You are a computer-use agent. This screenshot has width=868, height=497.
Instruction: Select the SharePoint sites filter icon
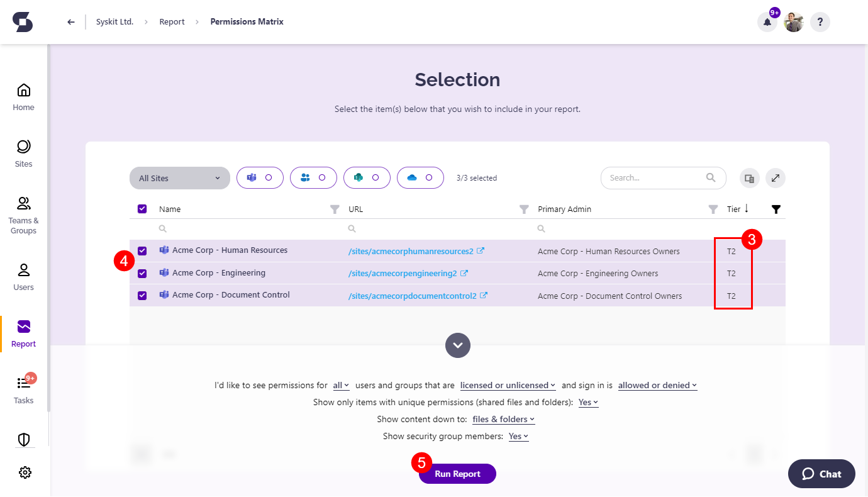pyautogui.click(x=367, y=177)
